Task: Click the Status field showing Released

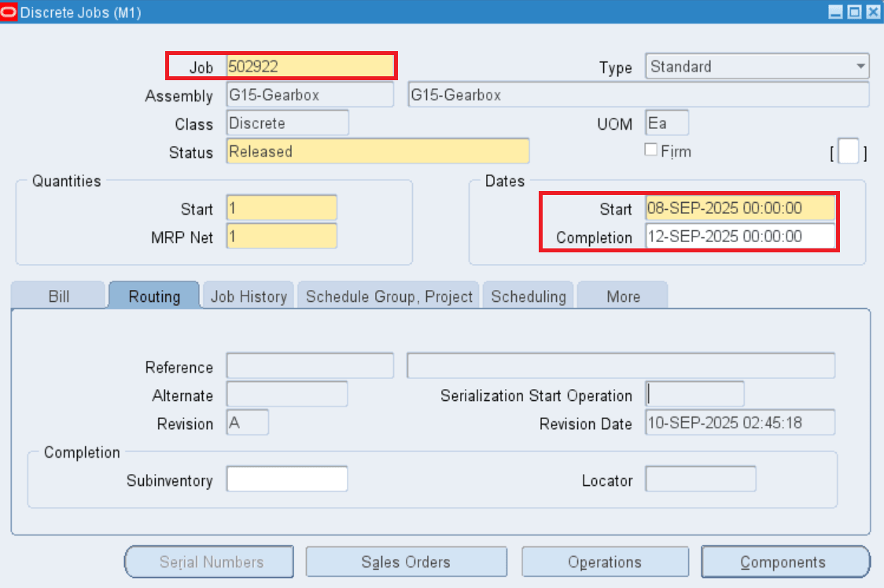Action: pyautogui.click(x=378, y=151)
